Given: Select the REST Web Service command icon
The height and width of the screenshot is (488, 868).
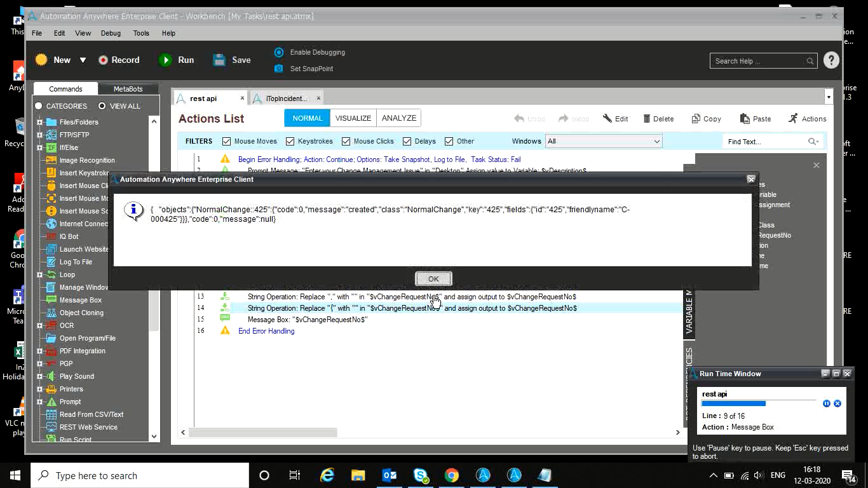Looking at the screenshot, I should [51, 427].
